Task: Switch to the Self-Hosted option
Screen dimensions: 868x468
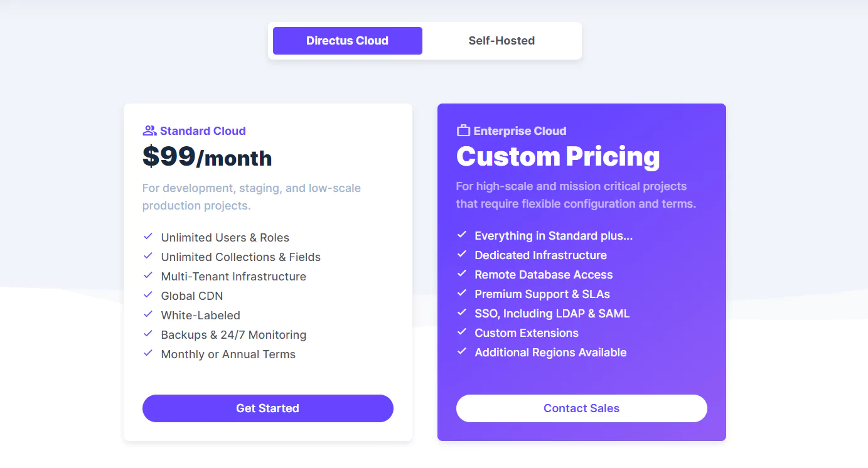Action: point(501,41)
